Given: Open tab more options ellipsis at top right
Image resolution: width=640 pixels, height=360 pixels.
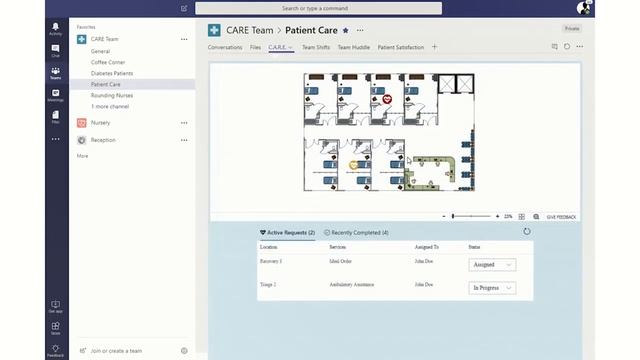Looking at the screenshot, I should (580, 47).
